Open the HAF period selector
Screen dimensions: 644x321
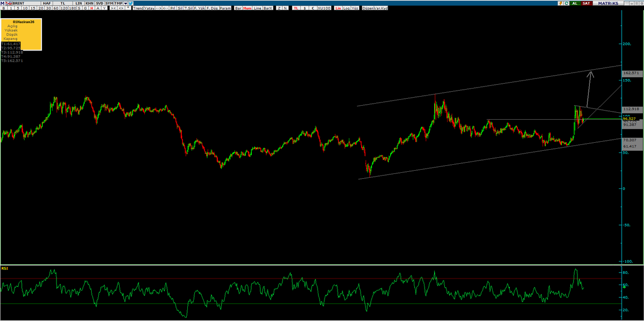[x=47, y=3]
